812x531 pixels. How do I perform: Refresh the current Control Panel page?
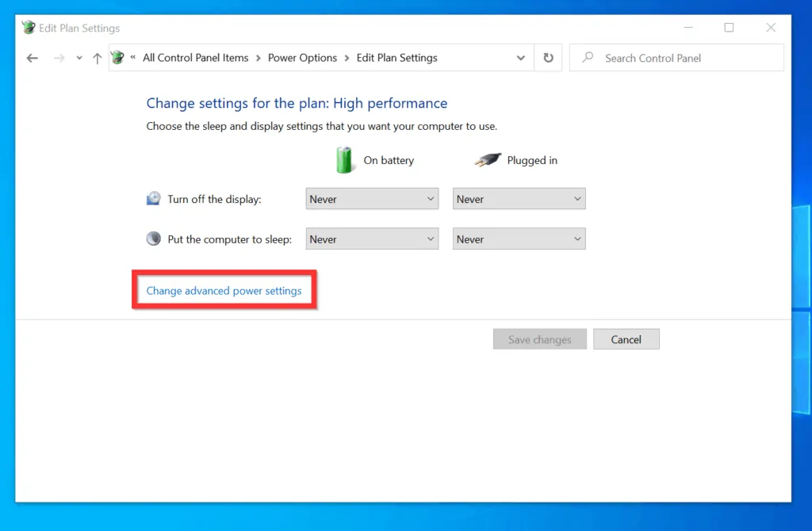pyautogui.click(x=548, y=58)
